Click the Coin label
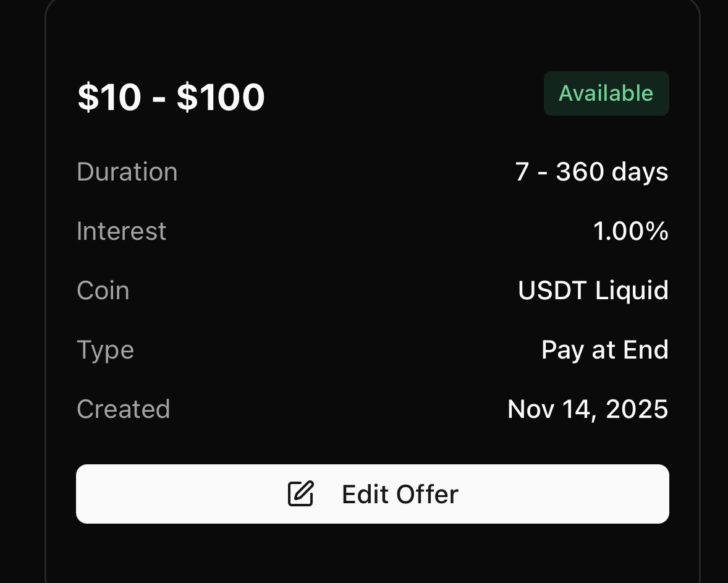The height and width of the screenshot is (583, 728). 103,291
